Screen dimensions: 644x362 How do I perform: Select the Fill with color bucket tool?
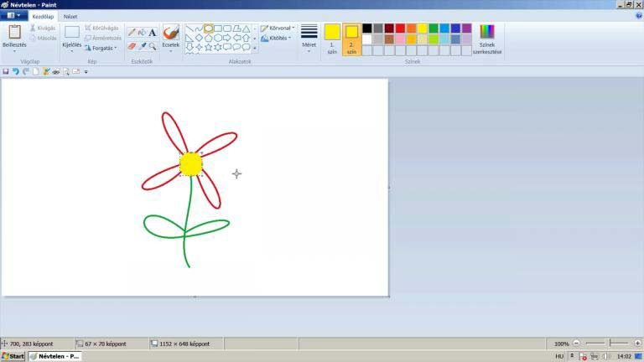point(142,33)
